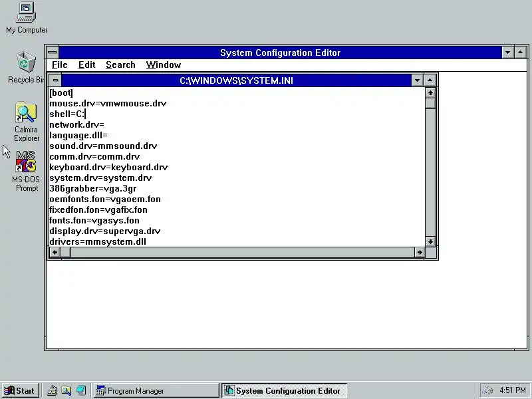Image resolution: width=532 pixels, height=399 pixels.
Task: Click the comm.drv=comm.drv line
Action: pos(94,156)
